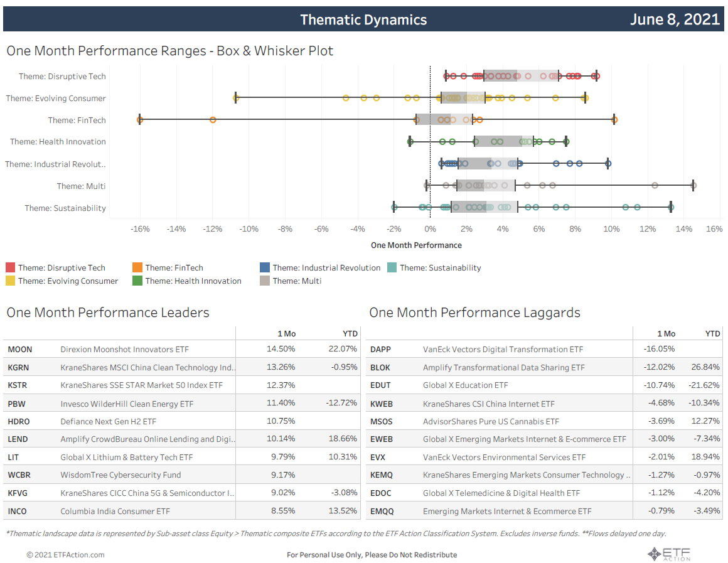This screenshot has height=563, width=728.
Task: Click the Health Innovation green legend swatch
Action: click(137, 281)
